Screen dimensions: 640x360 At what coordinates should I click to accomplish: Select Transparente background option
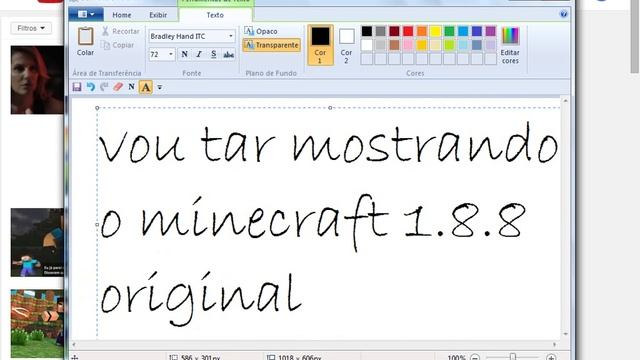tap(271, 45)
